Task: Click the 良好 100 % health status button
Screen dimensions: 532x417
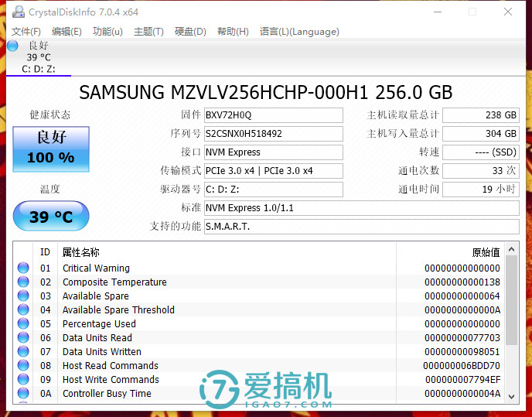Action: coord(51,149)
